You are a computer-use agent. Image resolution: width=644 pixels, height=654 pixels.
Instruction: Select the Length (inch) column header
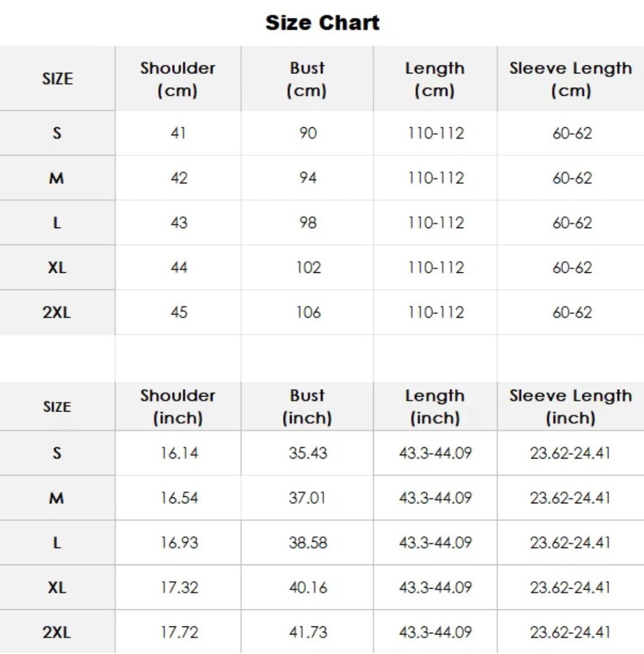coord(435,406)
